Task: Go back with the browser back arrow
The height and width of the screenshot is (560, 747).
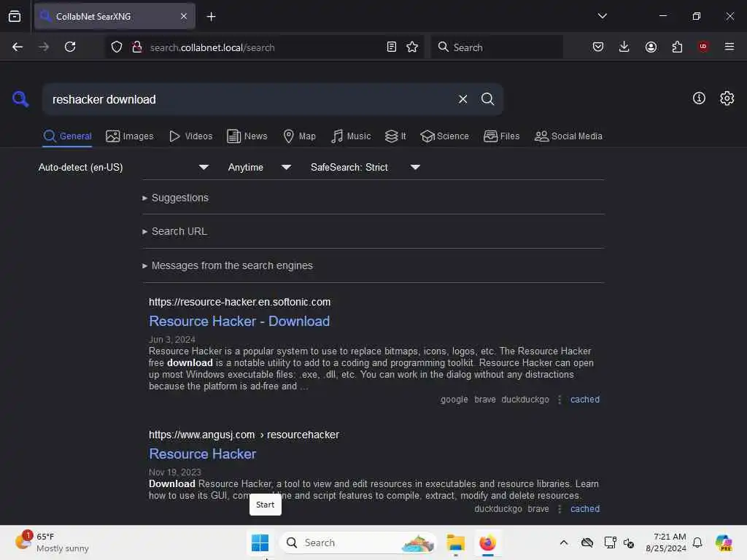Action: tap(18, 47)
